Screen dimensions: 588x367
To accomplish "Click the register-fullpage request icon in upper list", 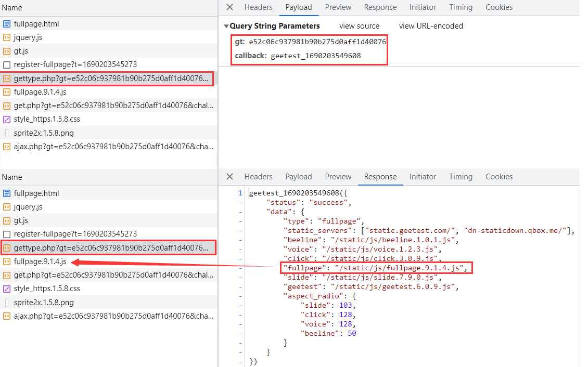I will click(x=7, y=65).
